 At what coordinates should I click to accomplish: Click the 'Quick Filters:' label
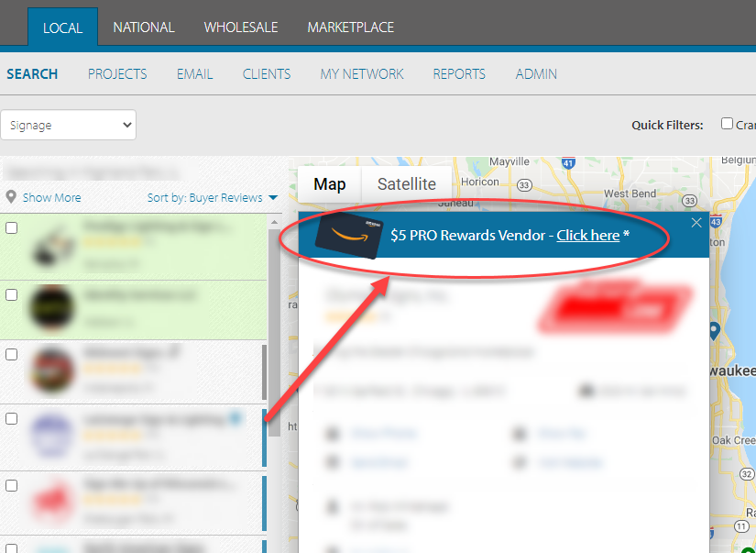(667, 126)
